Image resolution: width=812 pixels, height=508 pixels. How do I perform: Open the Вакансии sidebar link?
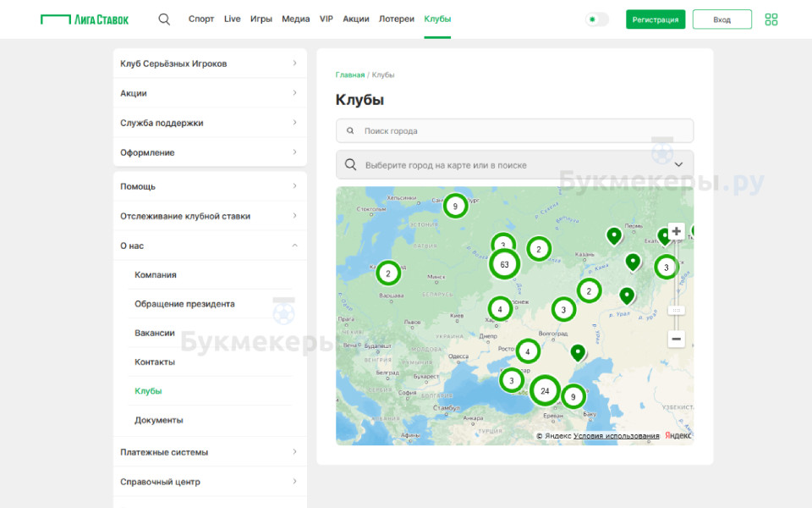(154, 333)
